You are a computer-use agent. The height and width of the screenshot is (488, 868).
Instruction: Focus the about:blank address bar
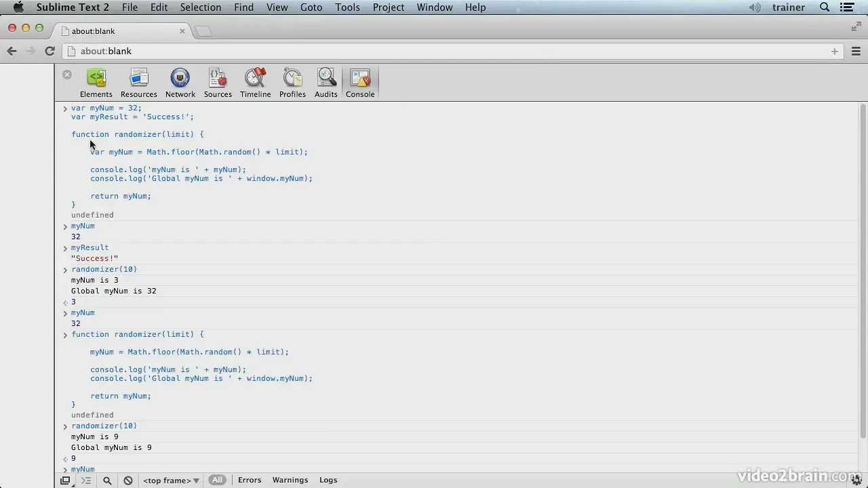(451, 51)
